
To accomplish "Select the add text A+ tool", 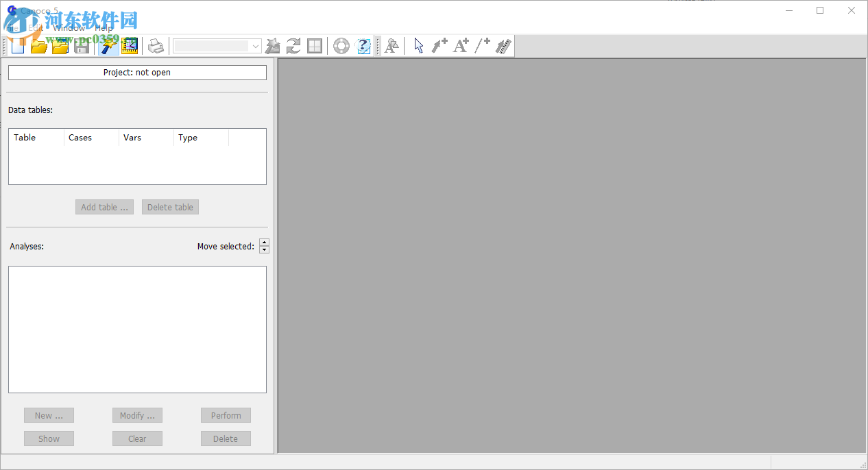I will pos(461,46).
